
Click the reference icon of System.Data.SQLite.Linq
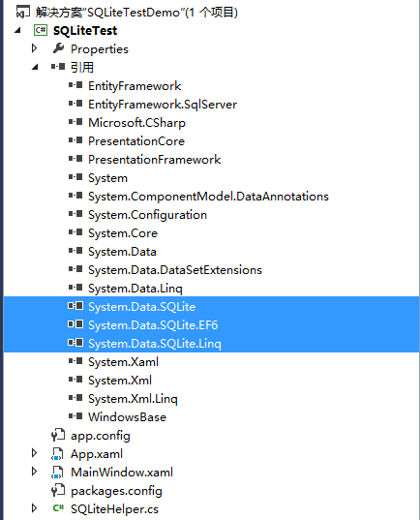point(75,343)
